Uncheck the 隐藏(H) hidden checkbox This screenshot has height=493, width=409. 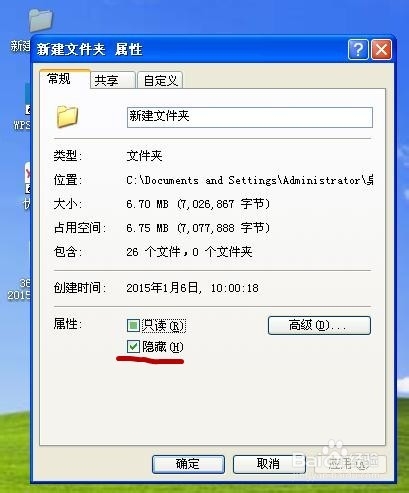133,347
